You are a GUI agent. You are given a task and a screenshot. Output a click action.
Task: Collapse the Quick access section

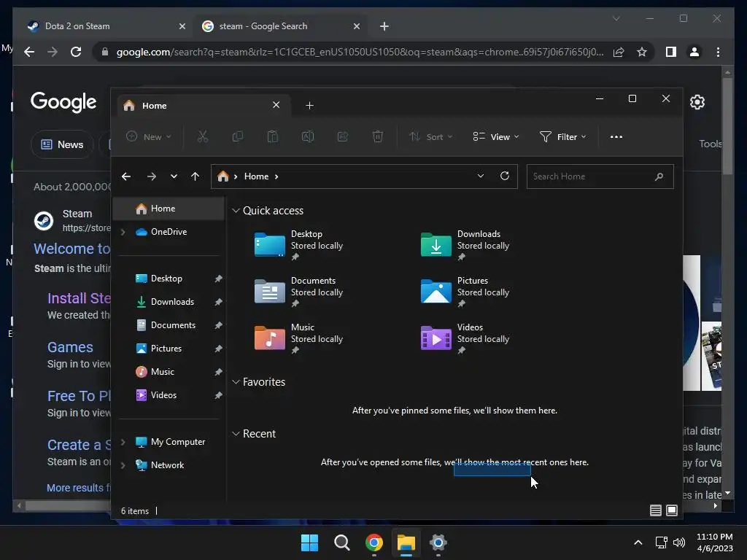[x=236, y=211]
